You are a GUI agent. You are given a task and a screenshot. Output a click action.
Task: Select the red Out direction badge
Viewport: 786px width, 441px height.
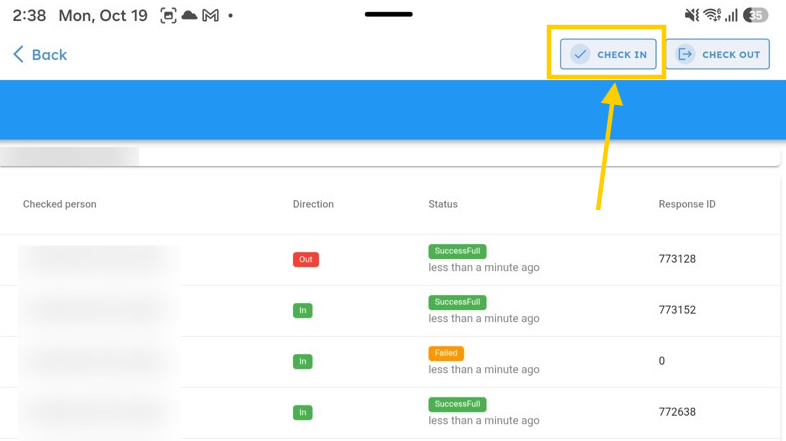click(x=306, y=259)
